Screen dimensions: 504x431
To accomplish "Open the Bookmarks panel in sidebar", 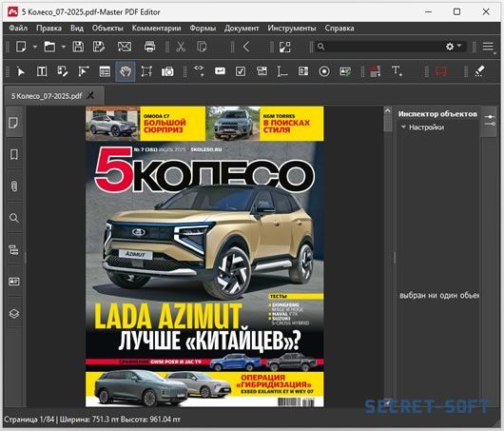I will coord(14,154).
